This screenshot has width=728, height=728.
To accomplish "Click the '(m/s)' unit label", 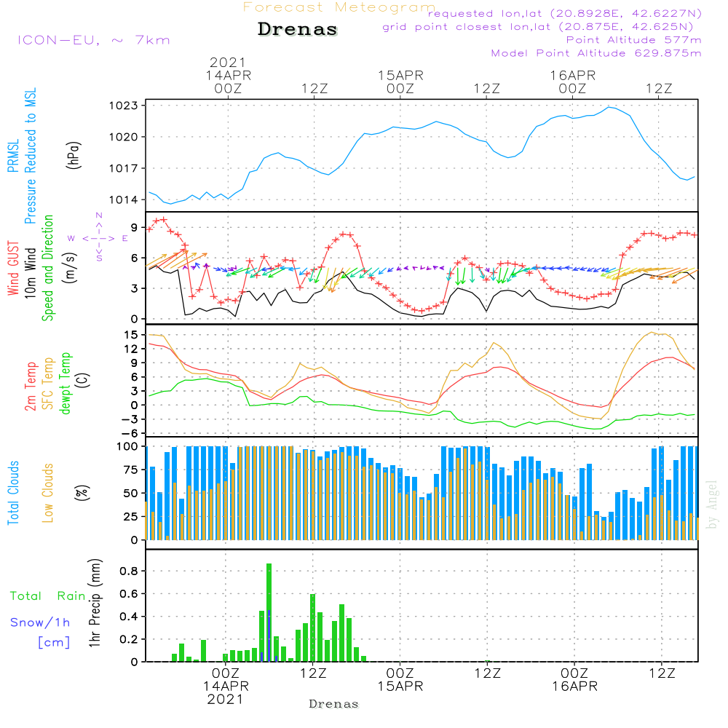I will click(70, 268).
